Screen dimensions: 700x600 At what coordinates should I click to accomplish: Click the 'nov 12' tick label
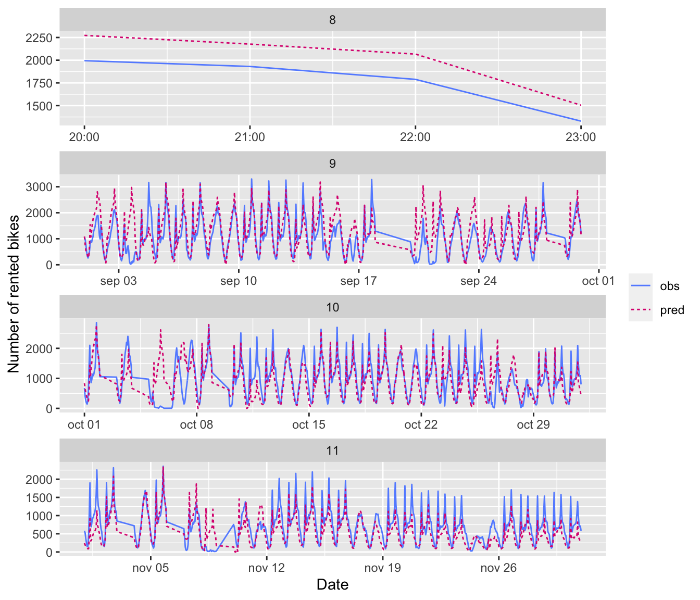click(267, 568)
